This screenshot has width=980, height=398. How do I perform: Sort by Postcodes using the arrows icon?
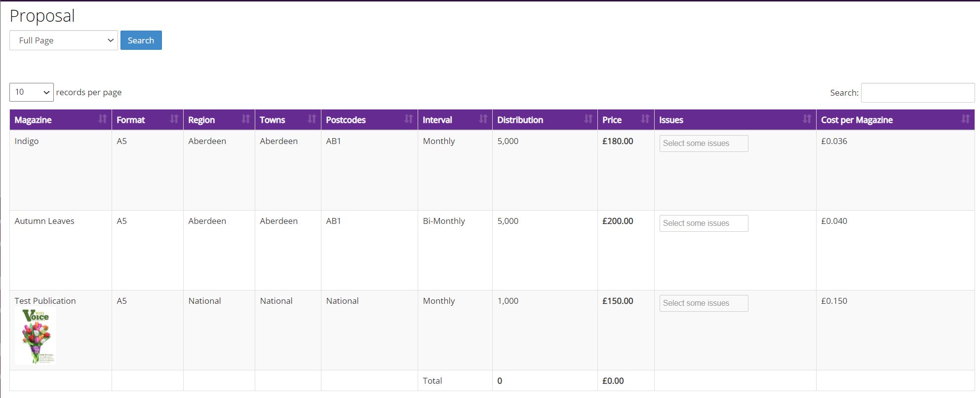(x=408, y=119)
